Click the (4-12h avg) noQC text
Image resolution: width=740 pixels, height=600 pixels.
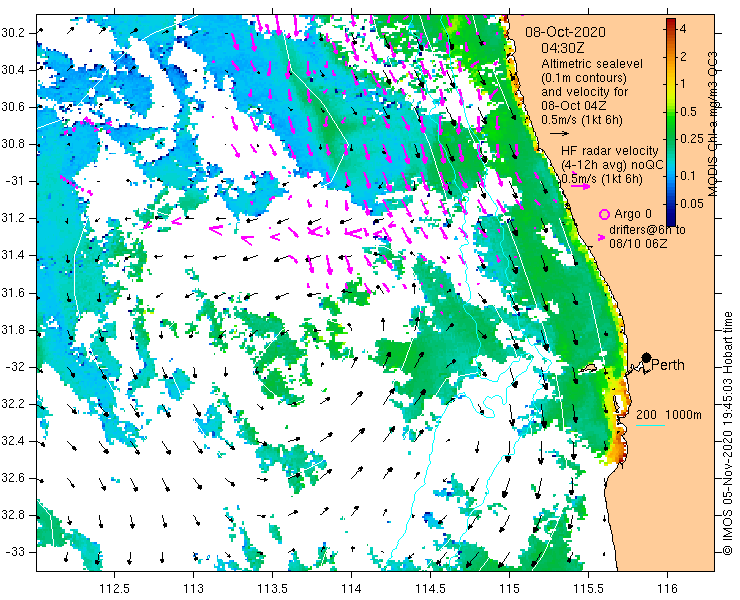[x=612, y=165]
